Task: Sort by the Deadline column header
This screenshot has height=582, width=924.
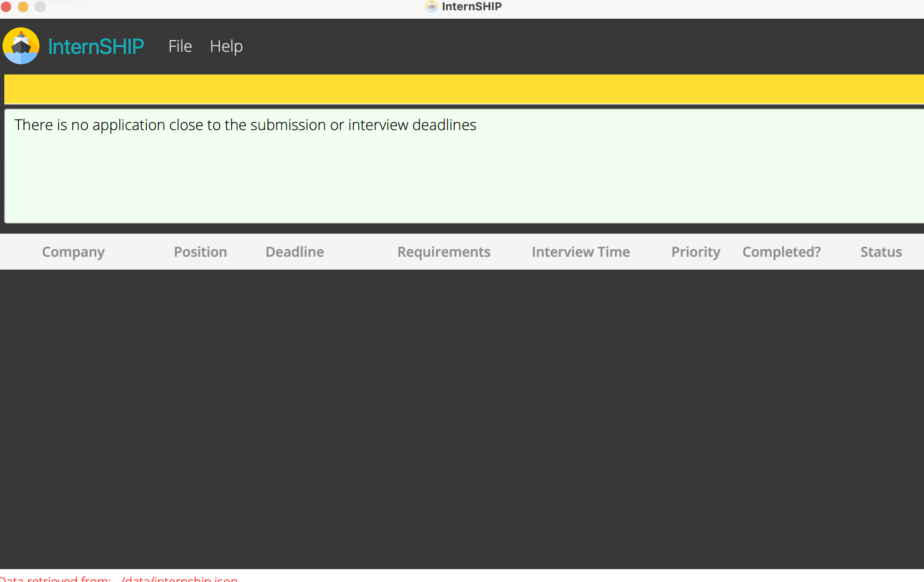Action: (x=295, y=252)
